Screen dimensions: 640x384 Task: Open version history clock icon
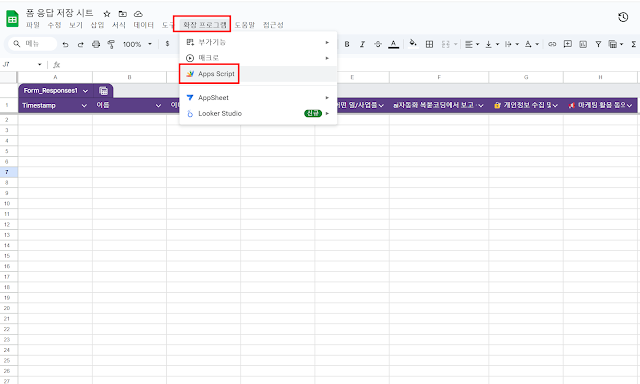[x=623, y=17]
